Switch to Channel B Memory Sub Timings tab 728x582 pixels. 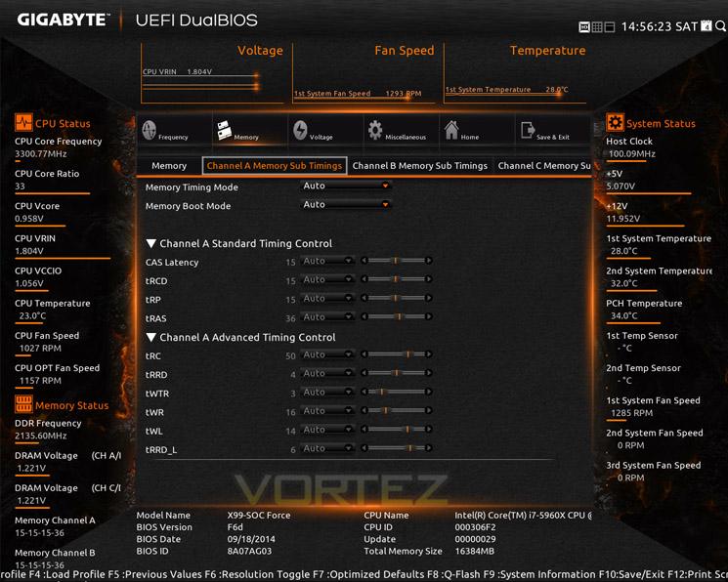[420, 166]
